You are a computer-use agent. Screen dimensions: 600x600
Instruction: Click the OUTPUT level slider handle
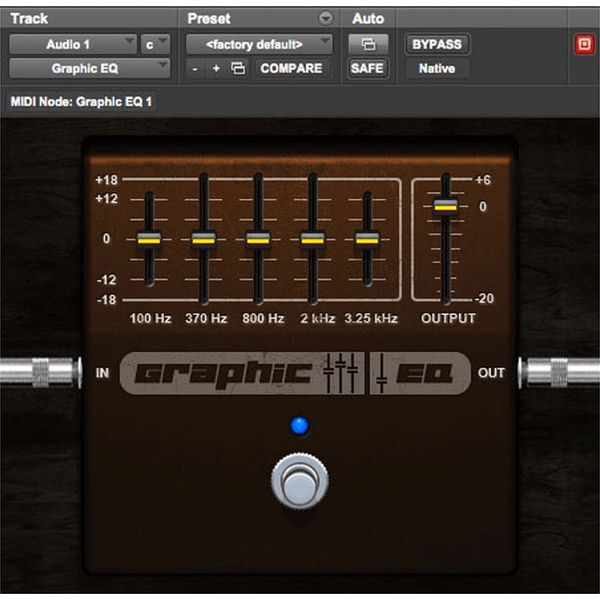[x=445, y=207]
